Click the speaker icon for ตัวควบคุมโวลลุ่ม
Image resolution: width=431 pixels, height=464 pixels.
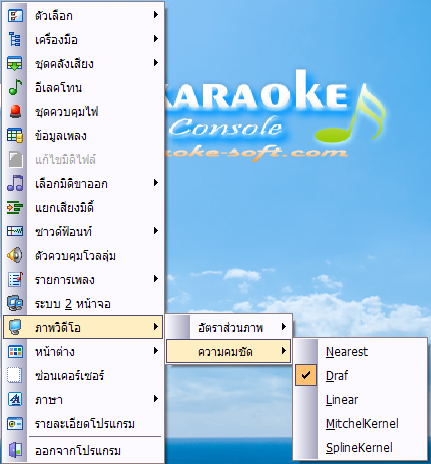coord(15,255)
